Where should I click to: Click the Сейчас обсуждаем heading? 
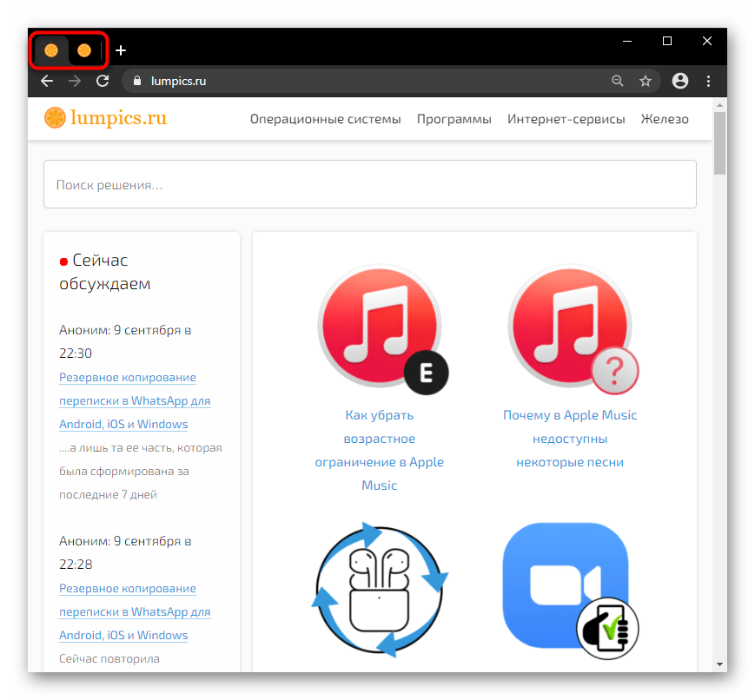(105, 272)
